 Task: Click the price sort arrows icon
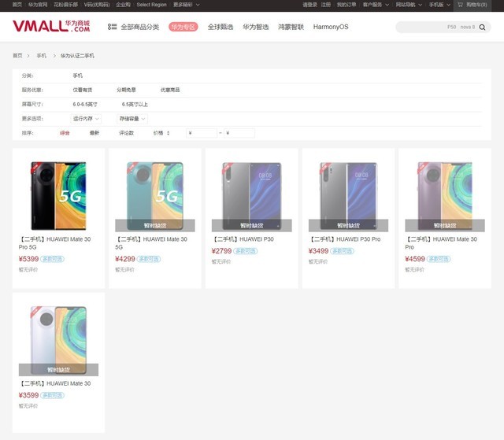click(168, 133)
